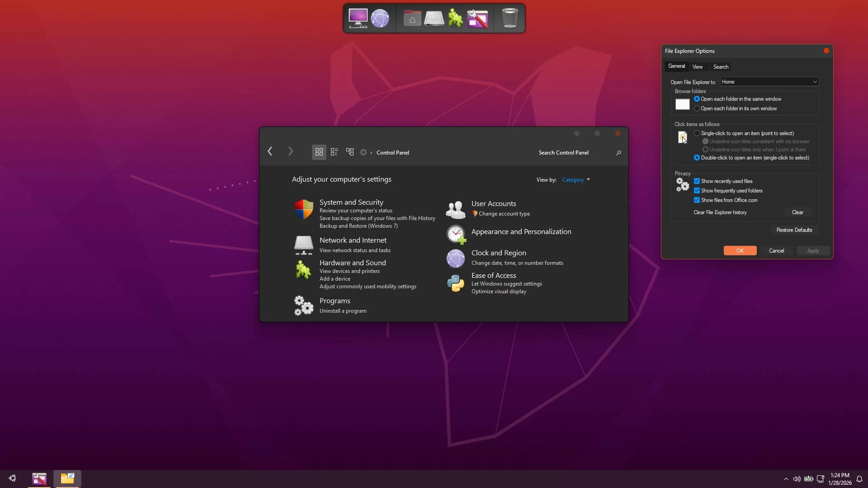Open the System and Security shield icon

tap(303, 210)
